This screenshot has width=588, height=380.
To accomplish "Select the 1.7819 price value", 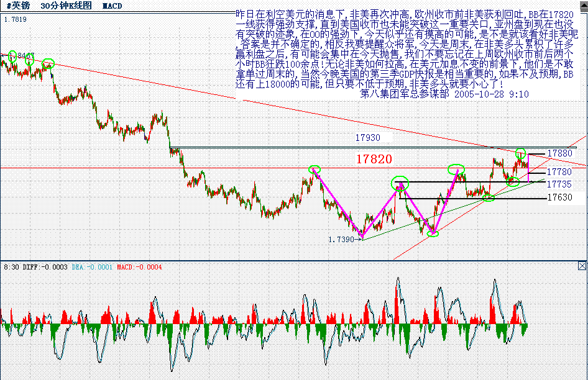I will click(16, 19).
